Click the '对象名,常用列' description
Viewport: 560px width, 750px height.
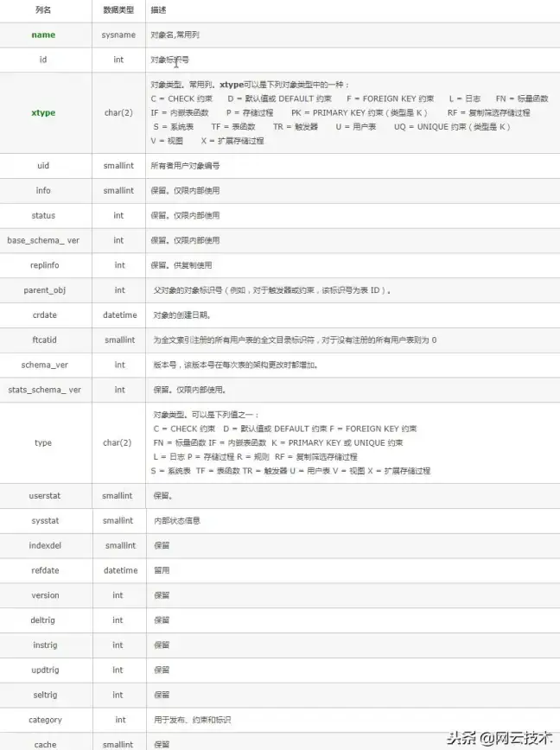[175, 35]
